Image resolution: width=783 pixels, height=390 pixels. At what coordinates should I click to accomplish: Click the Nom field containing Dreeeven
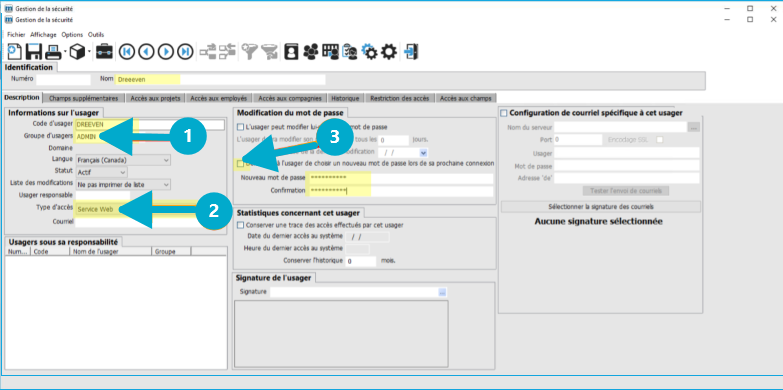(x=220, y=79)
